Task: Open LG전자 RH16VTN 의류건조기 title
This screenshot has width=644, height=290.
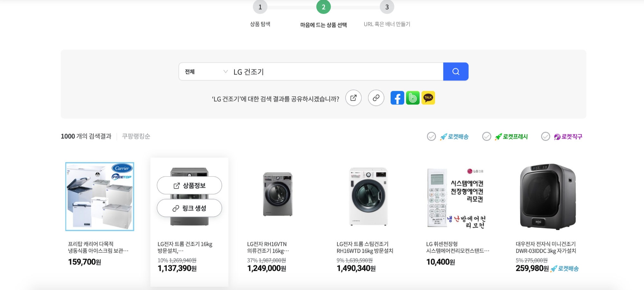Action: 268,247
